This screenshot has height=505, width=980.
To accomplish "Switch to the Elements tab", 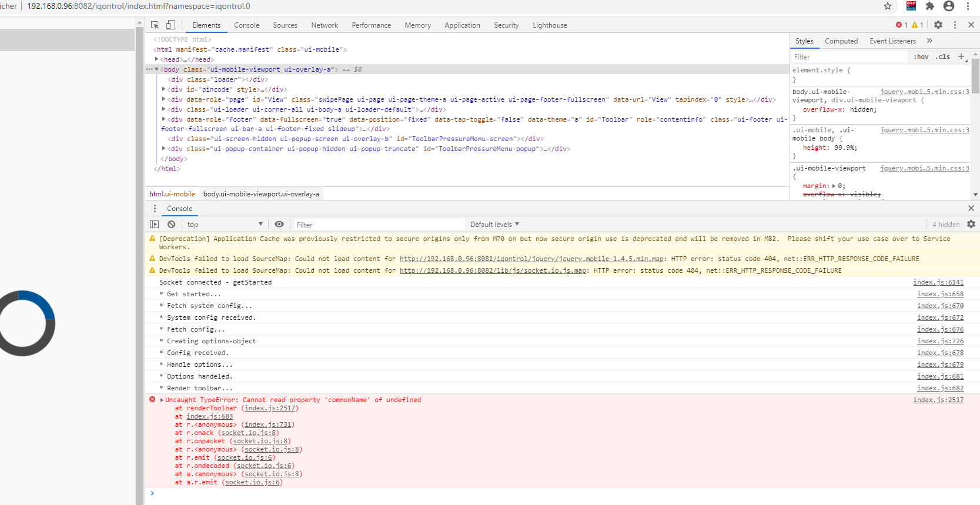I will pyautogui.click(x=206, y=25).
